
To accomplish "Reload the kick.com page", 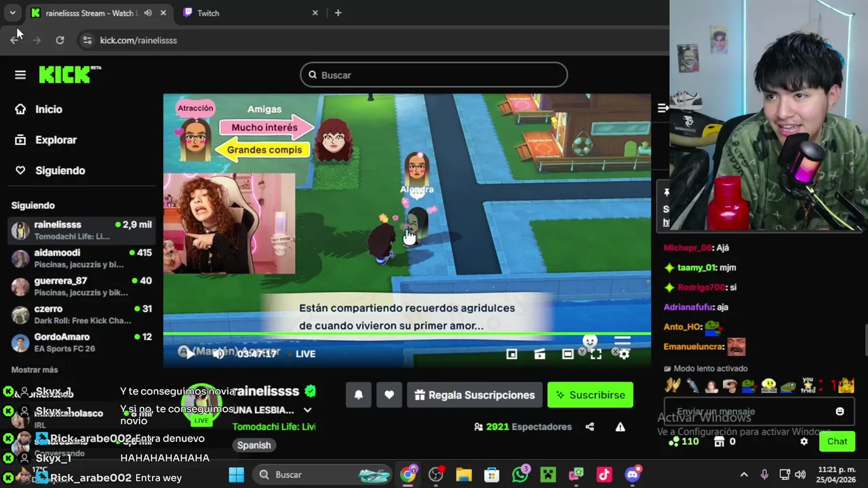I will point(60,40).
